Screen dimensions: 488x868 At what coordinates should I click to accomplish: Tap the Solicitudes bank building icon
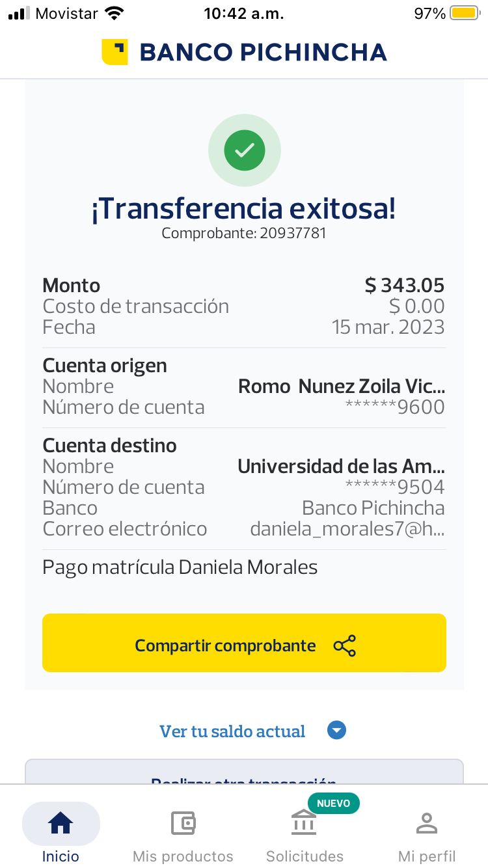304,824
